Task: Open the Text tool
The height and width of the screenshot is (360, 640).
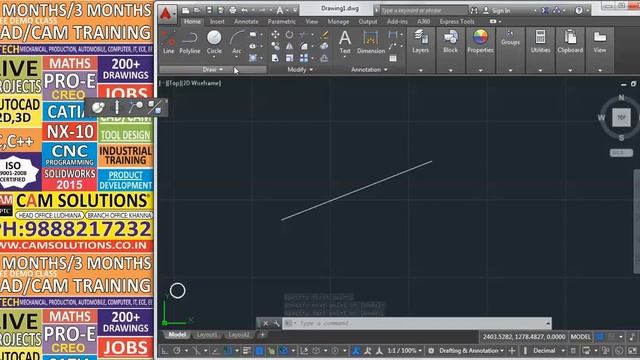Action: (345, 42)
